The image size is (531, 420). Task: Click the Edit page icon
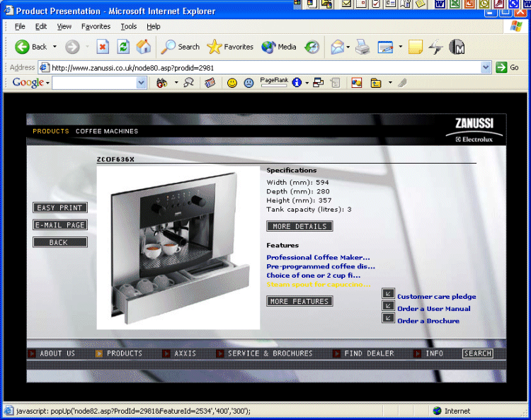(x=385, y=47)
